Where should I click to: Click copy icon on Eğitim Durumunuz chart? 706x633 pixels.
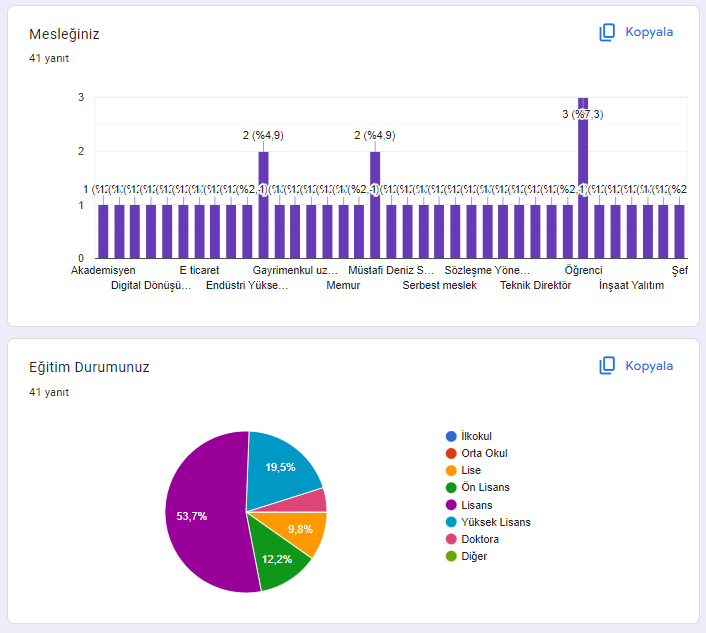607,366
